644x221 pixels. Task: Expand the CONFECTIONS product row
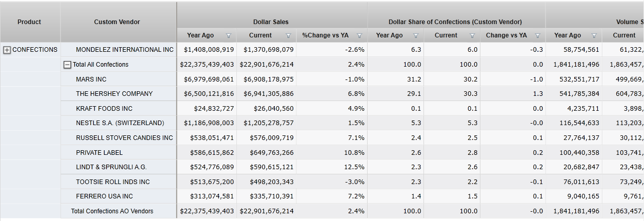click(7, 50)
